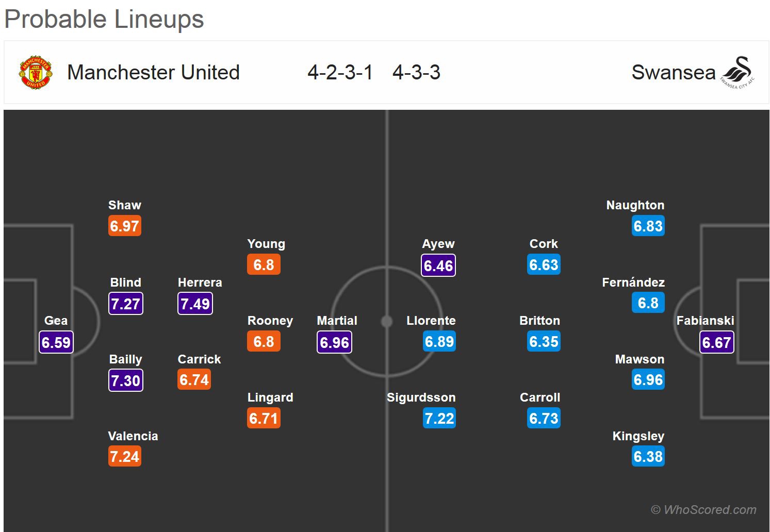Screen dimensions: 770x532
Task: Click Kingsley's blue 6.38 rating
Action: (648, 457)
